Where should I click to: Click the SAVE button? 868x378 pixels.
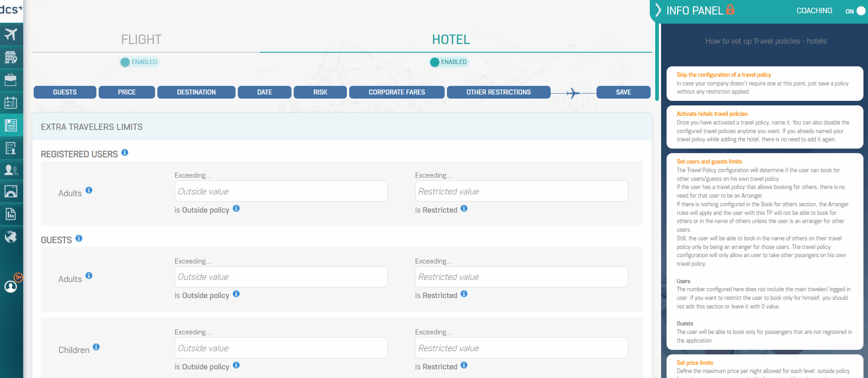pos(623,92)
